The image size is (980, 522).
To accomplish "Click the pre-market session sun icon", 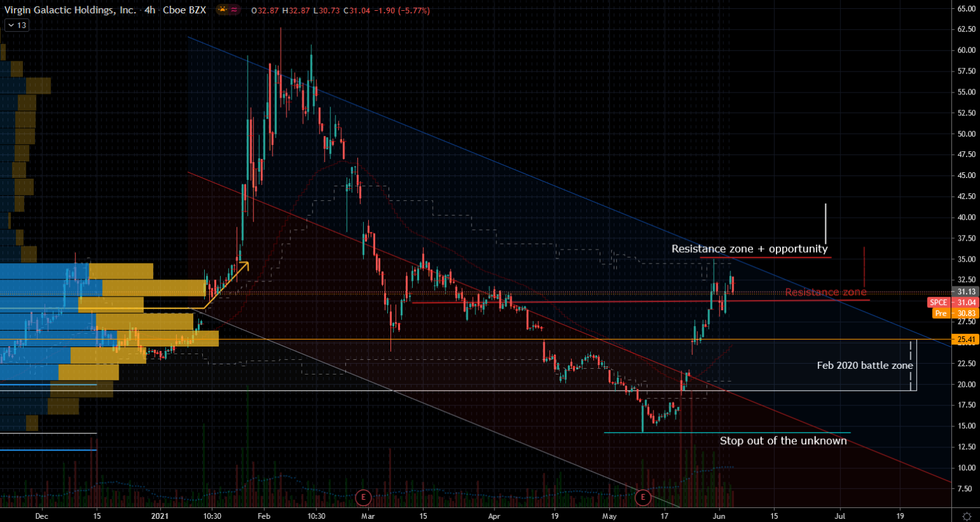I will point(222,10).
